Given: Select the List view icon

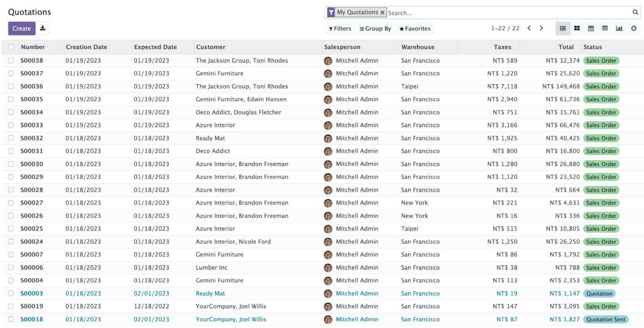Looking at the screenshot, I should point(563,28).
